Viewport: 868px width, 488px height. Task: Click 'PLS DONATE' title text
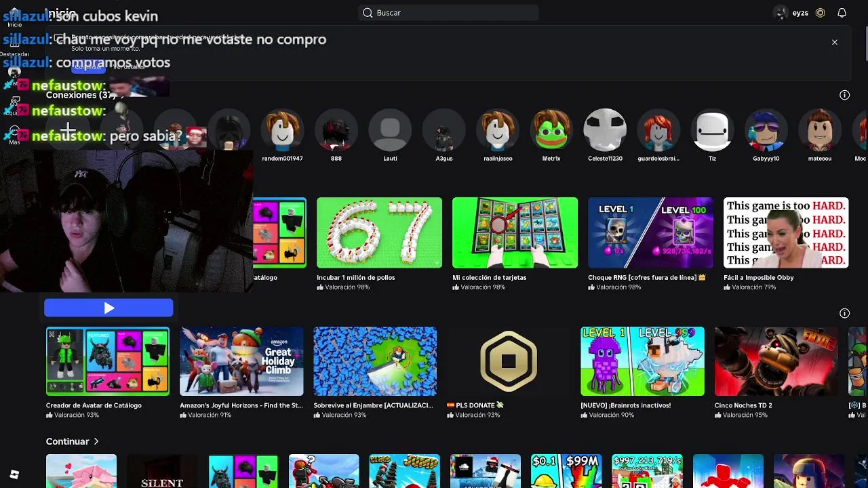pos(475,405)
